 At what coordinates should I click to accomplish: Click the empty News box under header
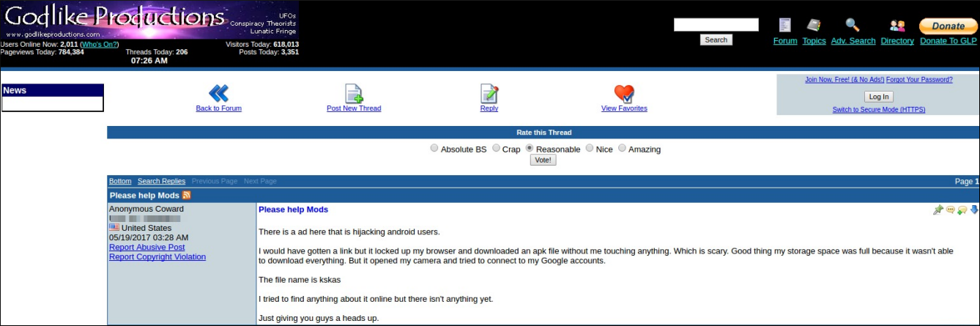(x=53, y=104)
